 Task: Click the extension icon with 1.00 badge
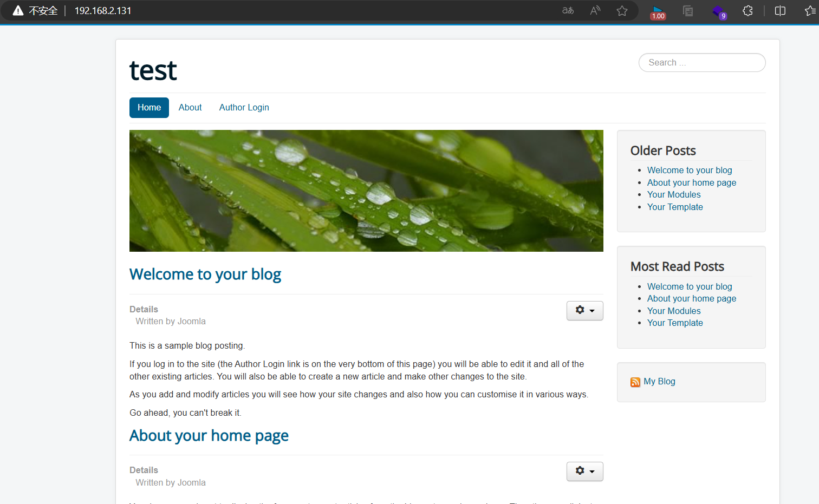[658, 12]
